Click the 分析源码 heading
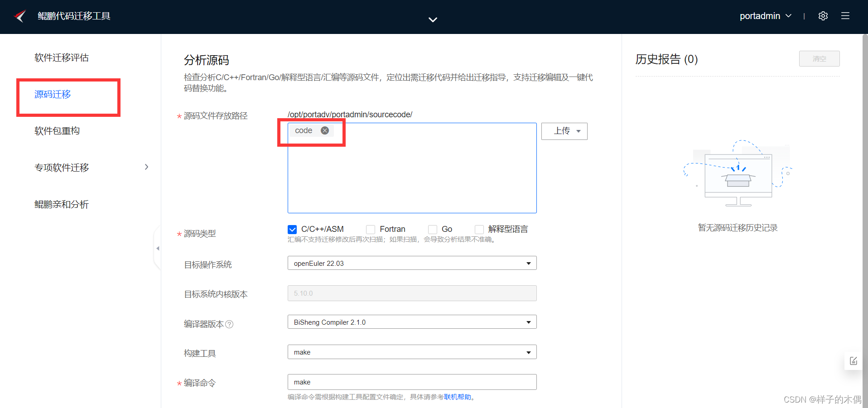868x408 pixels. coord(207,60)
